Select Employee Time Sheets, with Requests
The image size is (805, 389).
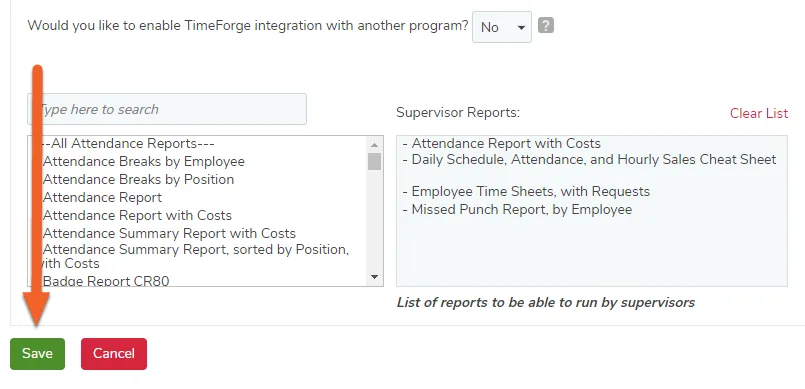(526, 192)
